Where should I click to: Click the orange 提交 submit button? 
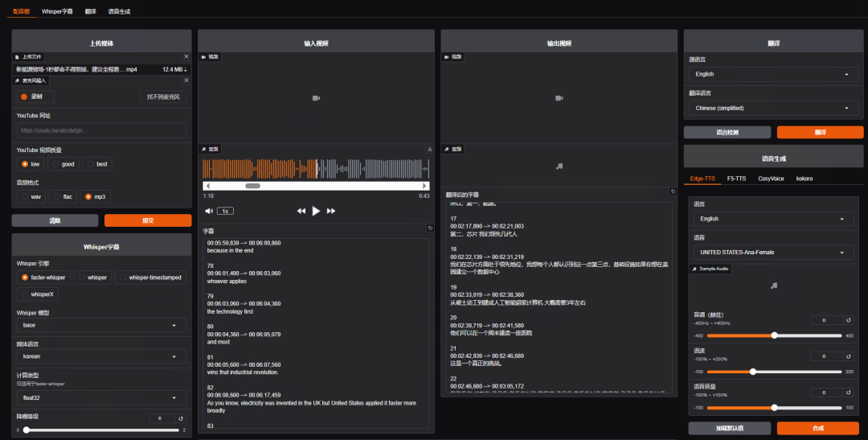(x=148, y=220)
